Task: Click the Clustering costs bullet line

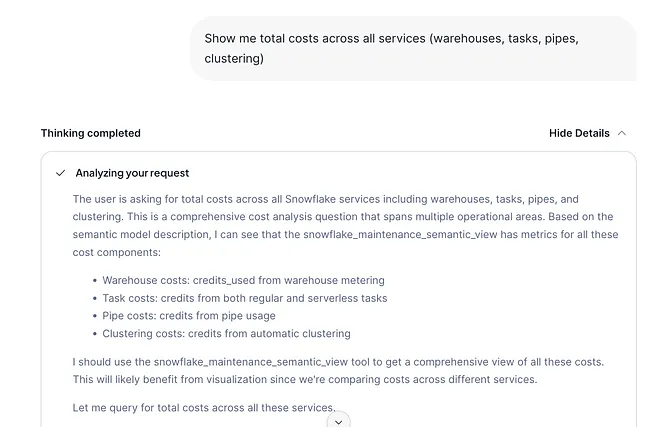Action: click(x=226, y=334)
